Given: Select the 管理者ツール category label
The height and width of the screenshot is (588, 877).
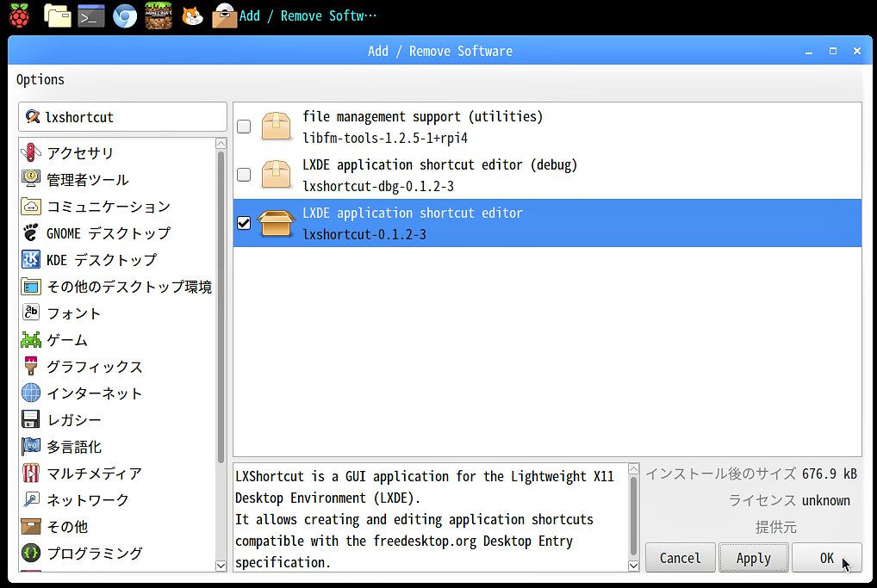Looking at the screenshot, I should coord(88,179).
